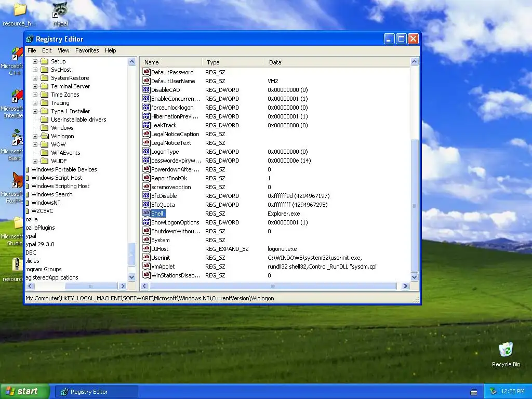Click tree pane scroll down arrow
532x399 pixels.
(x=131, y=277)
